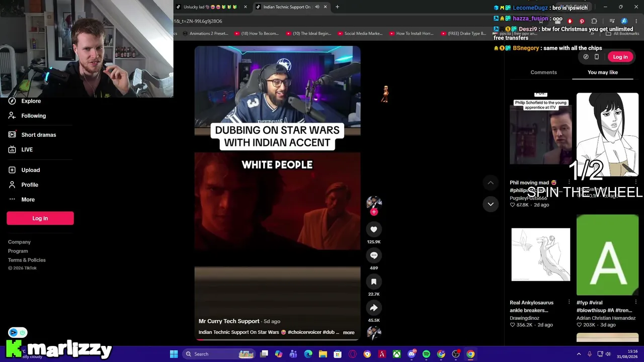Open the anime girl sketch thumbnail video

pos(607,134)
